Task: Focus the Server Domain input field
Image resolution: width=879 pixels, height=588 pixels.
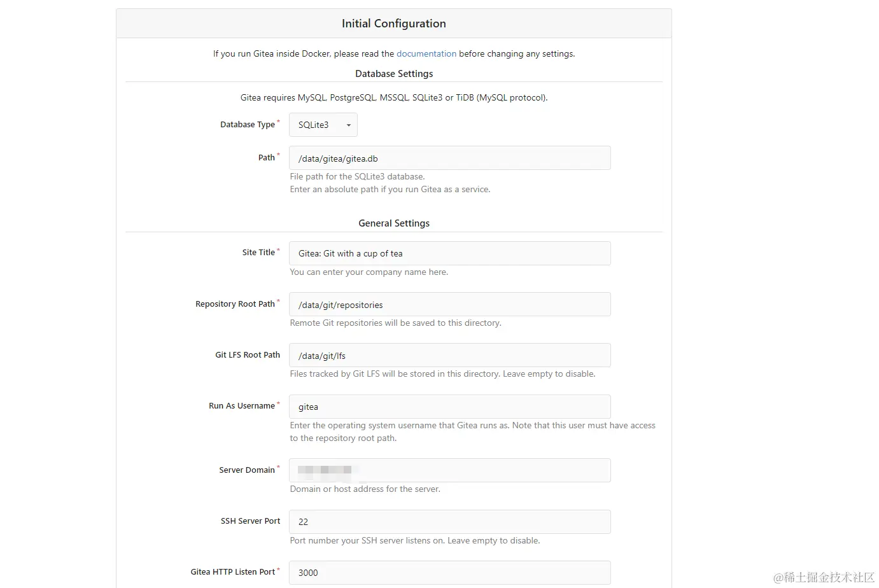Action: pyautogui.click(x=449, y=470)
